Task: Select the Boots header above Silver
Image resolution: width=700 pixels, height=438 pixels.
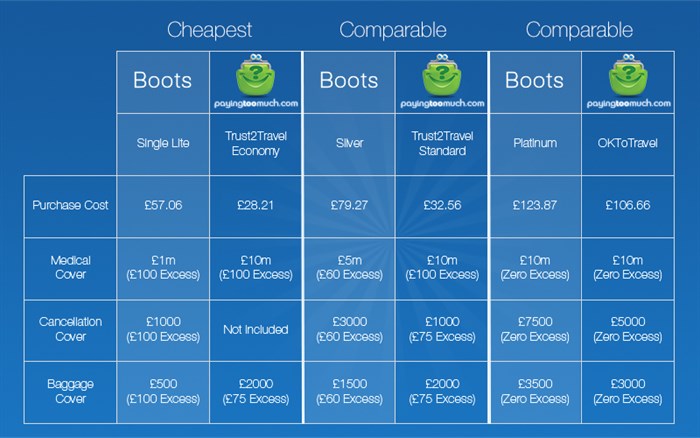Action: (x=349, y=81)
